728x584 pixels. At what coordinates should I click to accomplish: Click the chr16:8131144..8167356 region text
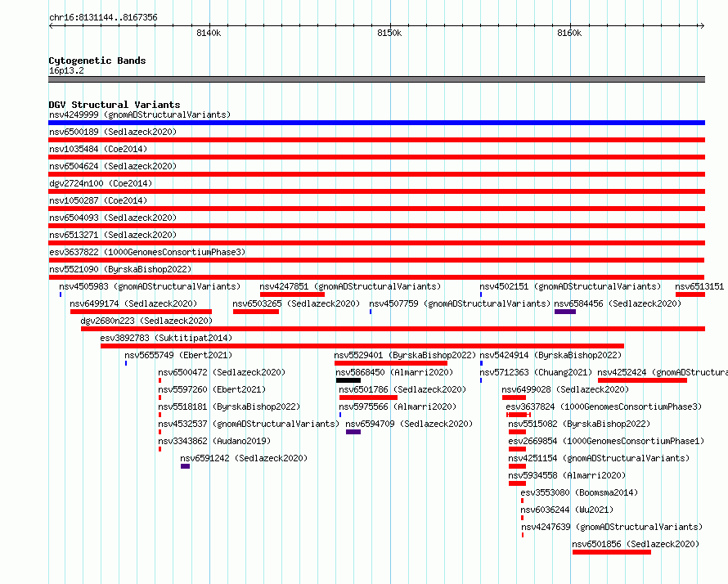pos(103,18)
